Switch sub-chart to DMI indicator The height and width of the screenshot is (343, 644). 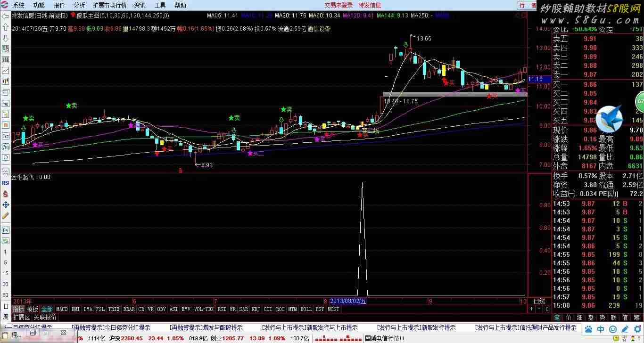tap(75, 309)
